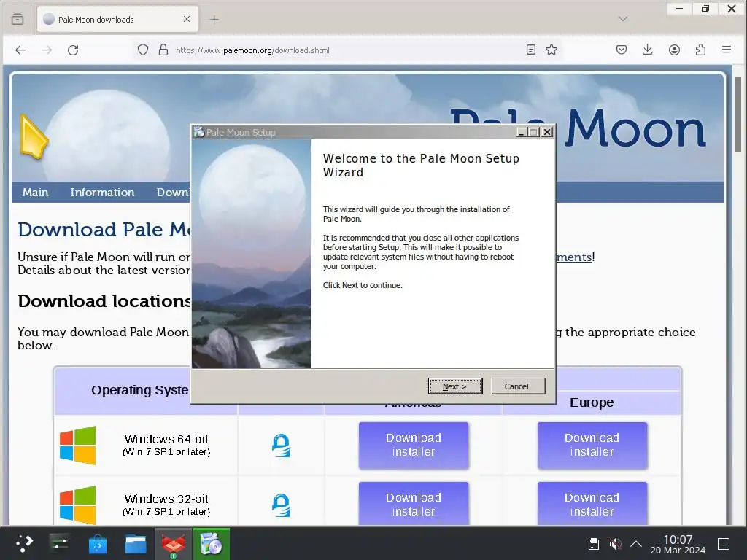The width and height of the screenshot is (747, 560).
Task: Minimize the Pale Moon Setup dialog
Action: [522, 133]
